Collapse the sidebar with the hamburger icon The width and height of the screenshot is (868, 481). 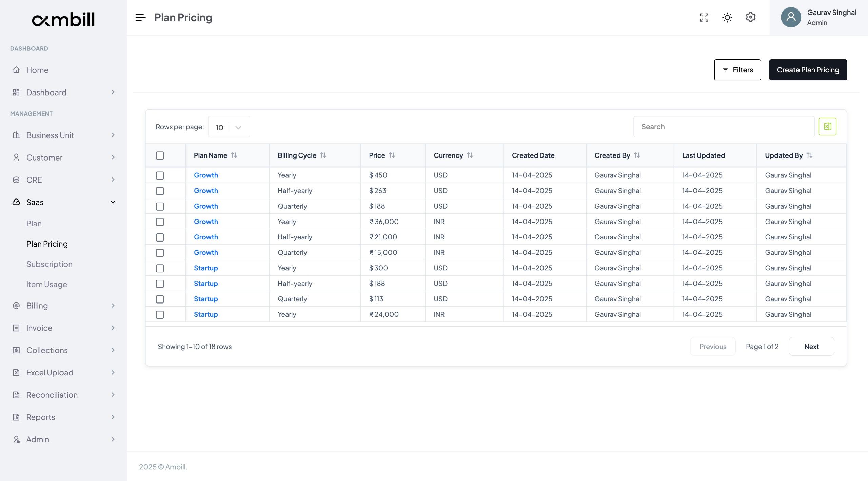tap(140, 17)
